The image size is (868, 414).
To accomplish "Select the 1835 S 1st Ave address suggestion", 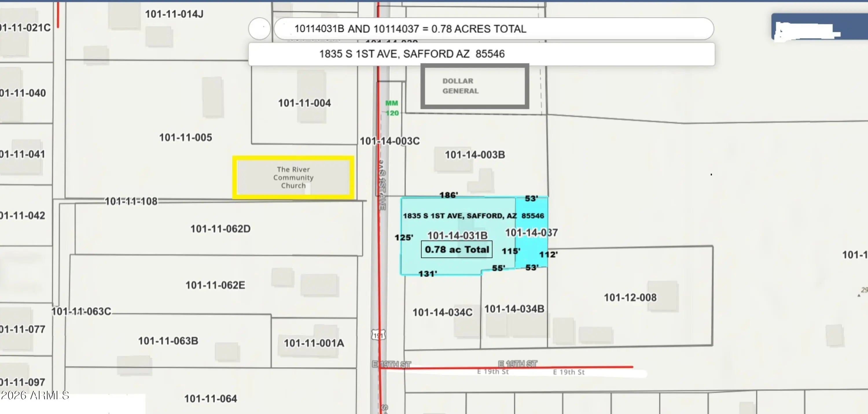I will (481, 54).
